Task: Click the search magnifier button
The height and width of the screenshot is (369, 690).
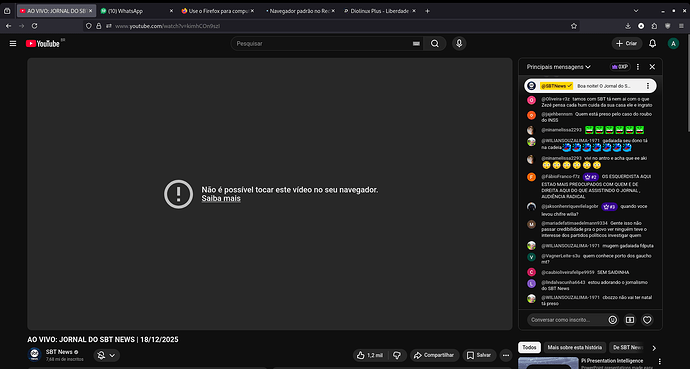Action: coord(435,44)
